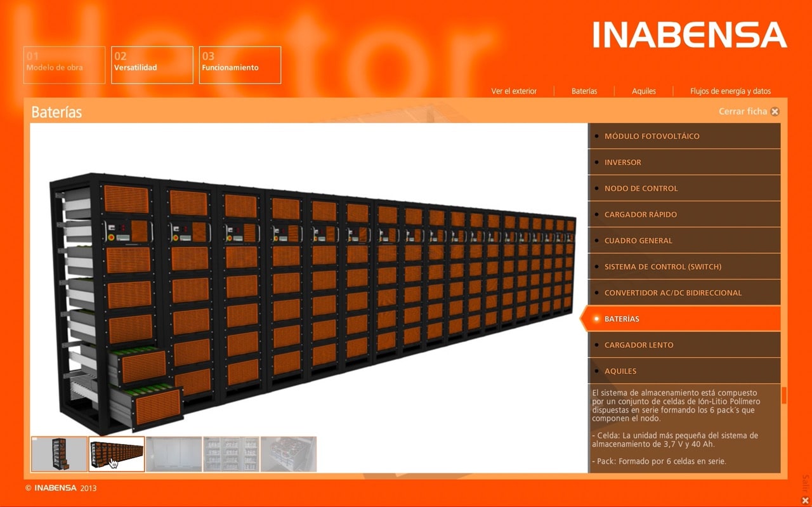Open the fifth thumbnail showing battery cells close-up
The width and height of the screenshot is (812, 507).
[x=288, y=454]
